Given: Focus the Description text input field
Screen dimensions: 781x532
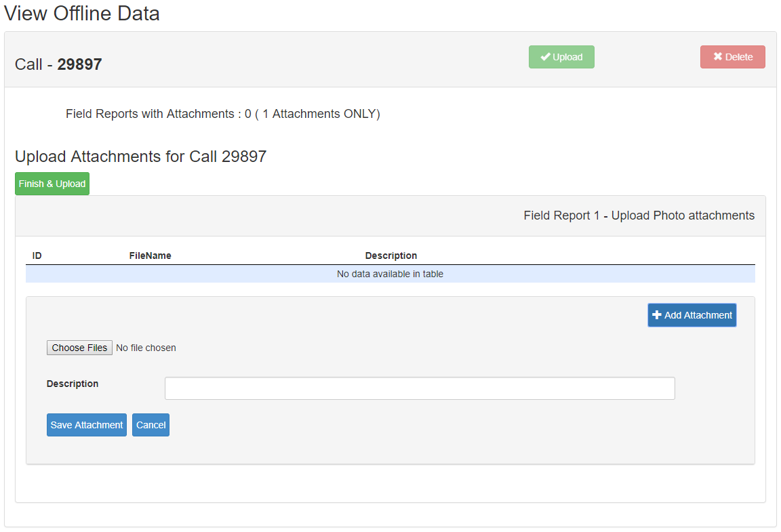Looking at the screenshot, I should click(x=420, y=388).
